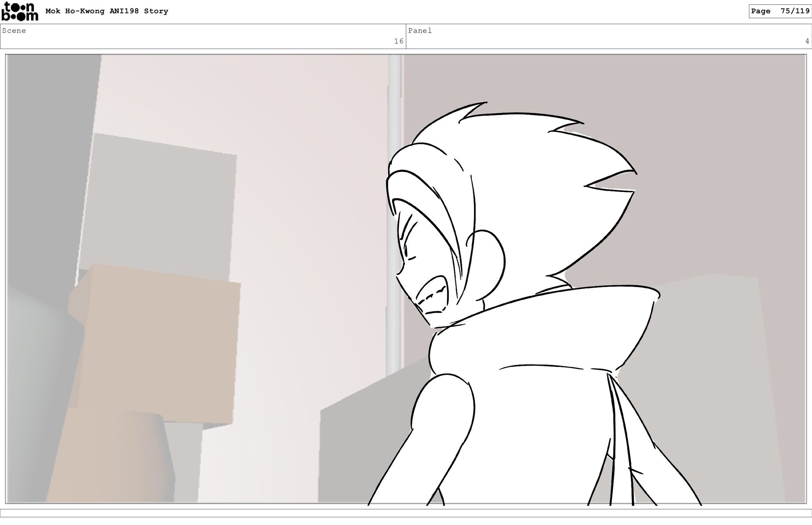Click the empty notes field below the panel
The width and height of the screenshot is (812, 525).
pyautogui.click(x=406, y=513)
